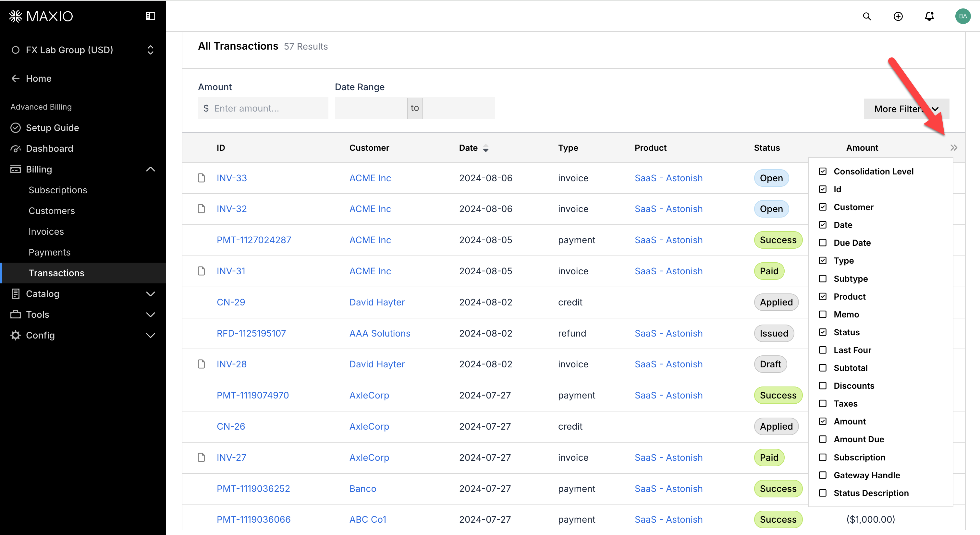Screen dimensions: 980x535
Task: Click the Date Range end field
Action: pyautogui.click(x=459, y=108)
